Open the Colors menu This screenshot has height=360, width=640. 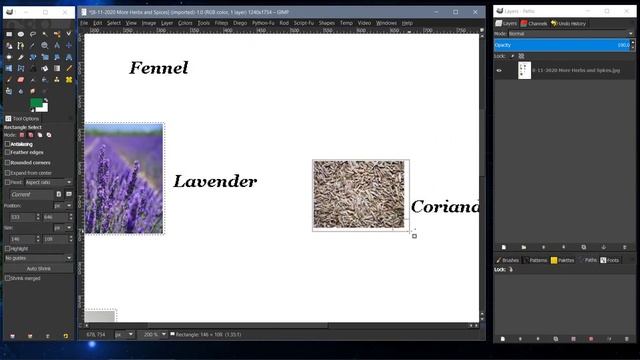pos(185,23)
